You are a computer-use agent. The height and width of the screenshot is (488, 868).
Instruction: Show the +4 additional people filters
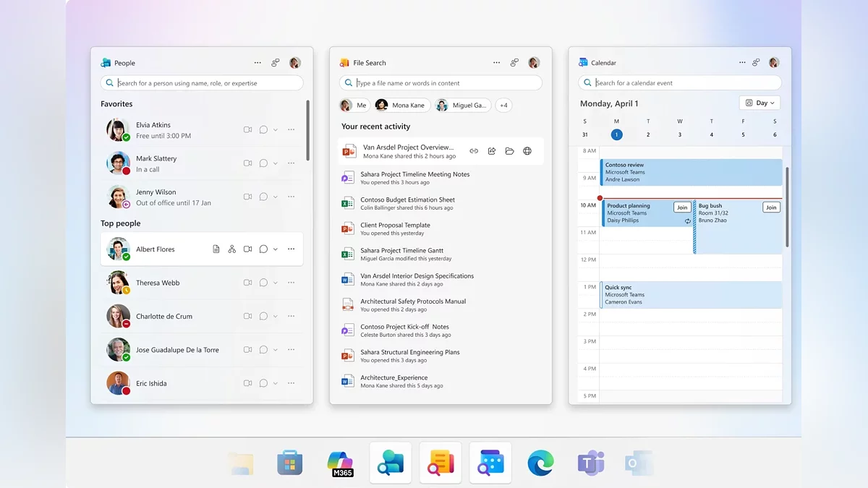503,106
